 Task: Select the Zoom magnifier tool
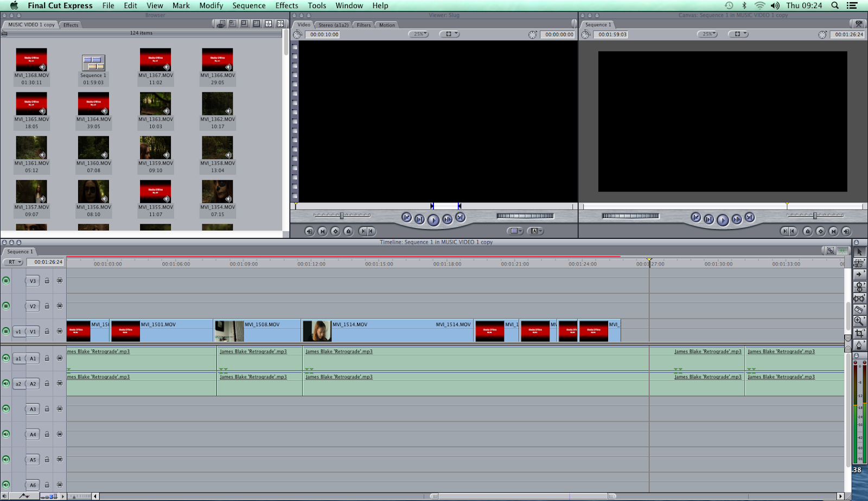coord(859,321)
